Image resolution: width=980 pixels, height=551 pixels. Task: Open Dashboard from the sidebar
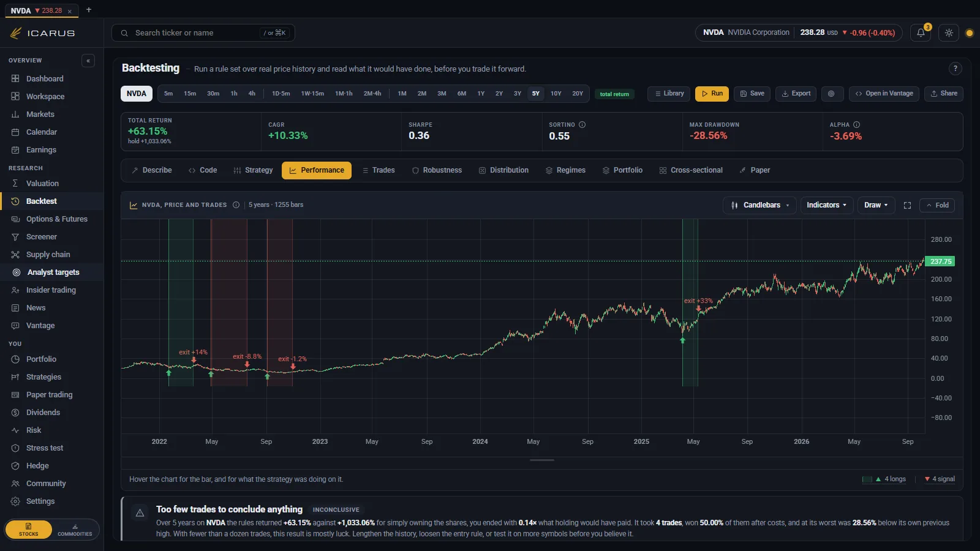pyautogui.click(x=52, y=79)
